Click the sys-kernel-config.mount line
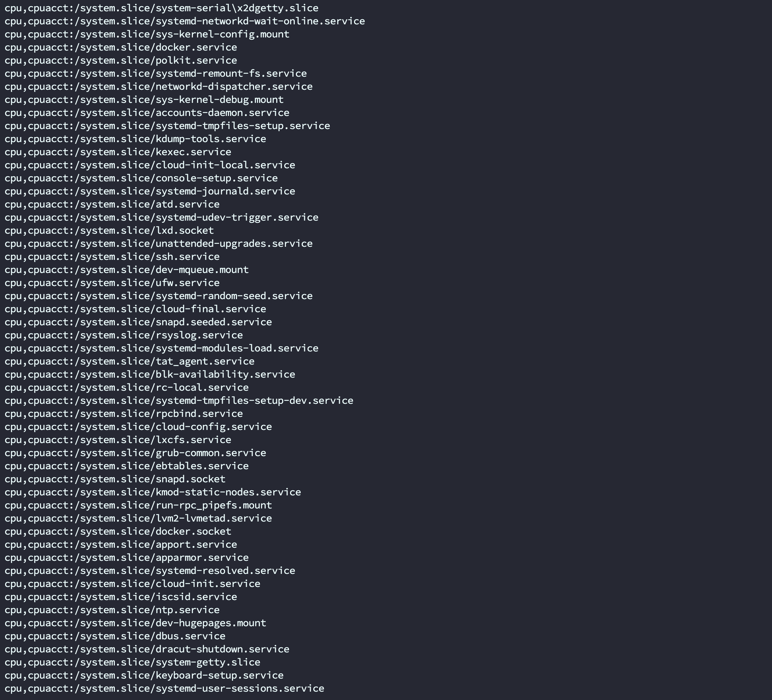The height and width of the screenshot is (700, 772). [x=147, y=35]
